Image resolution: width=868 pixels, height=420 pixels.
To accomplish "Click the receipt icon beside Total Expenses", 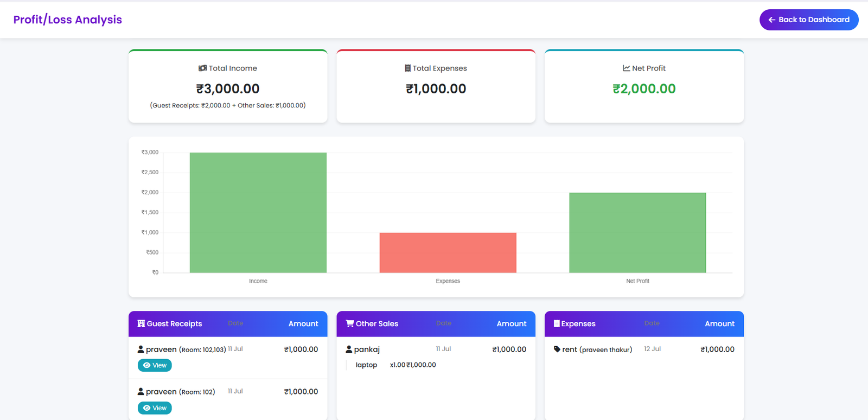I will pyautogui.click(x=407, y=68).
